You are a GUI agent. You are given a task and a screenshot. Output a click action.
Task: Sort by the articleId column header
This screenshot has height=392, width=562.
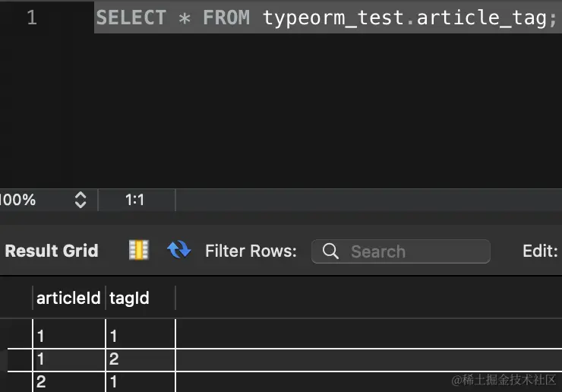pyautogui.click(x=68, y=299)
